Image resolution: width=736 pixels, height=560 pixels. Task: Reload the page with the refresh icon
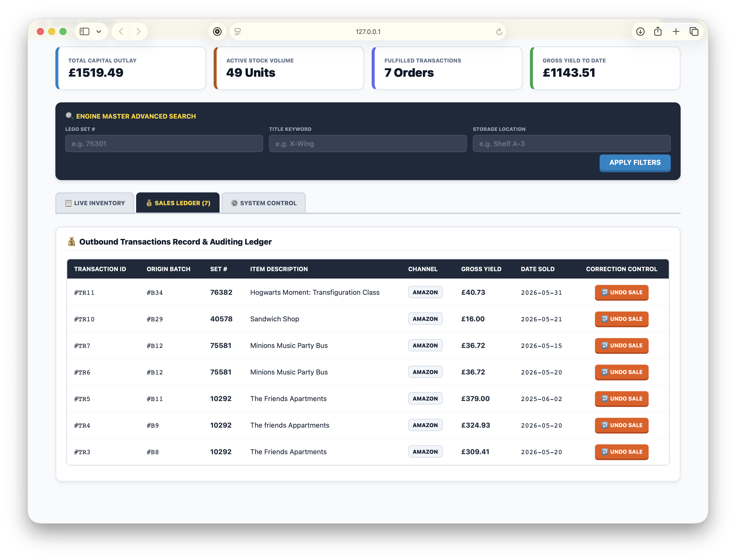(499, 32)
